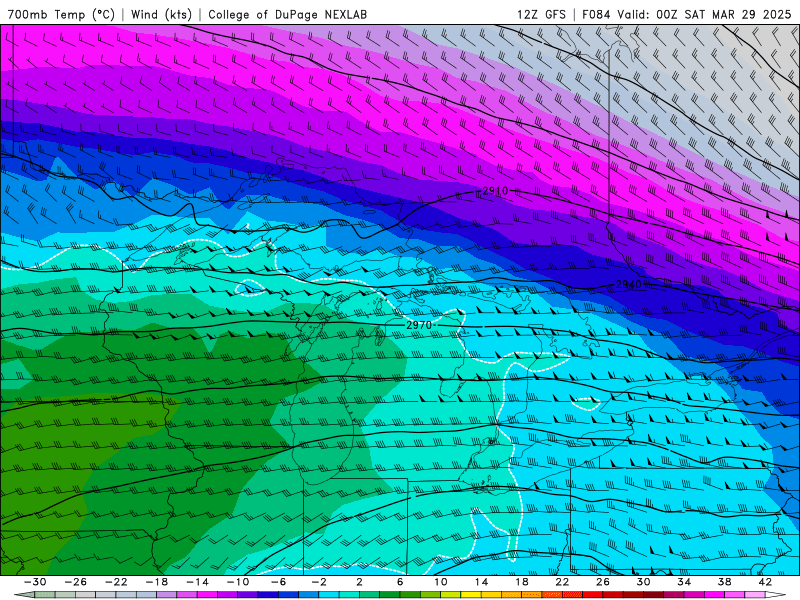
Task: Click the '700mb Temp (°C)' title text
Action: tap(61, 14)
